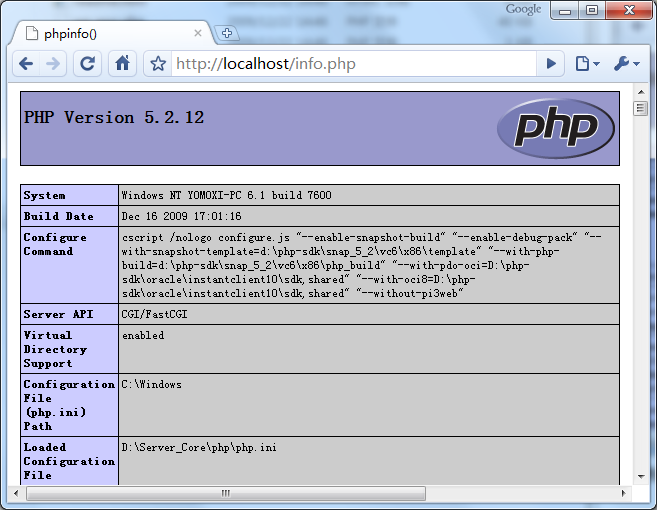
Task: Go forward with the Forward arrow
Action: click(53, 64)
